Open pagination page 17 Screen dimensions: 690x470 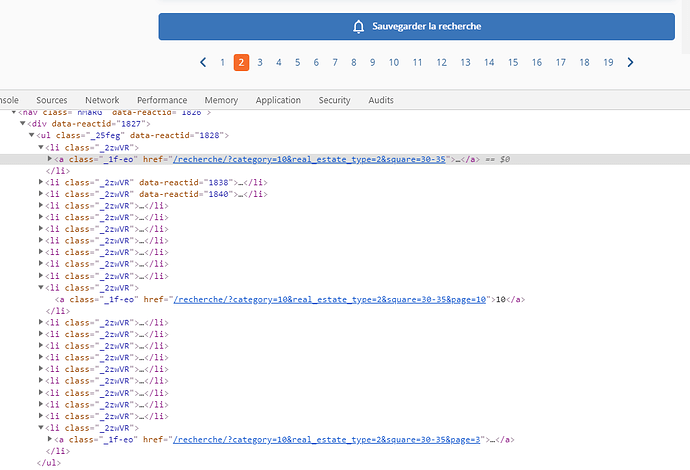pos(561,62)
